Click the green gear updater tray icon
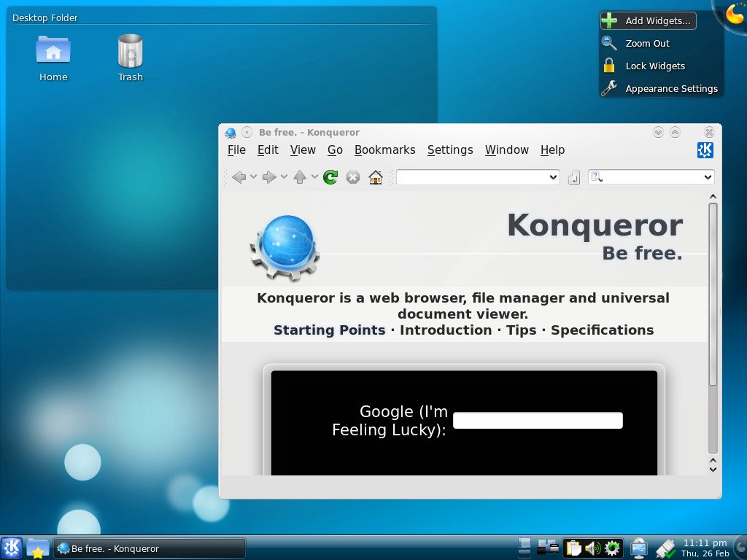Viewport: 747px width, 560px height. tap(613, 548)
